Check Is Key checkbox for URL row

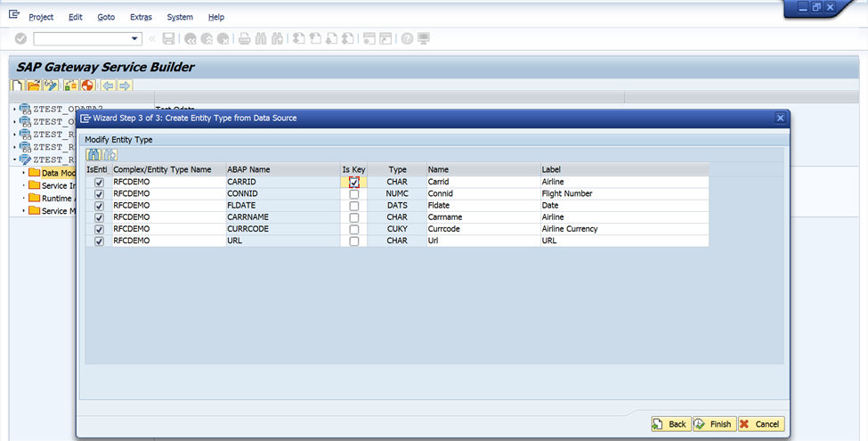click(354, 241)
